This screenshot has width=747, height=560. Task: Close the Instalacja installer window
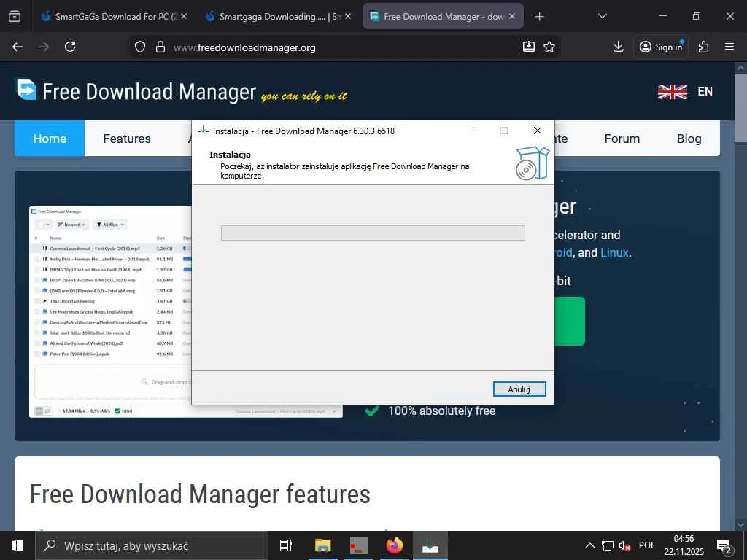click(x=538, y=131)
